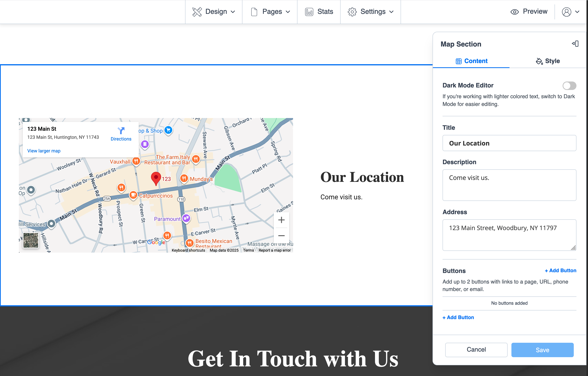Screen dimensions: 588x376
Task: Click the Design ruler-and-pencil icon
Action: click(197, 12)
